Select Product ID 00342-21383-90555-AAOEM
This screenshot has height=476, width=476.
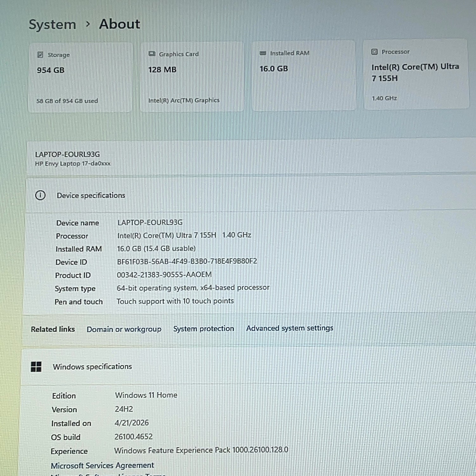pos(164,274)
